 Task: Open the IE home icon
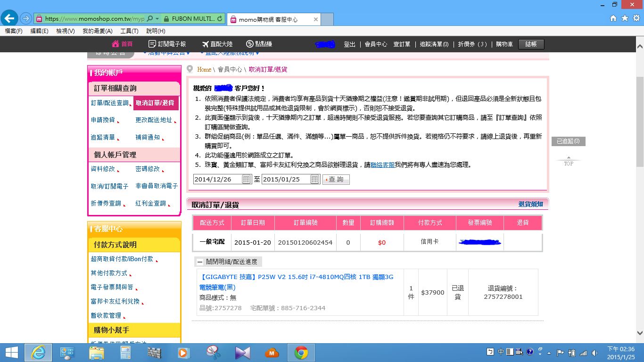[x=613, y=18]
